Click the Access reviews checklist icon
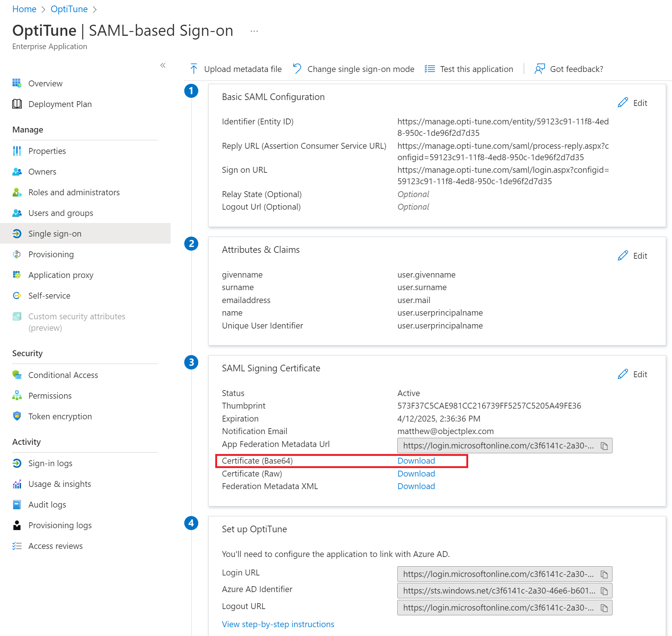This screenshot has height=636, width=672. pyautogui.click(x=17, y=546)
